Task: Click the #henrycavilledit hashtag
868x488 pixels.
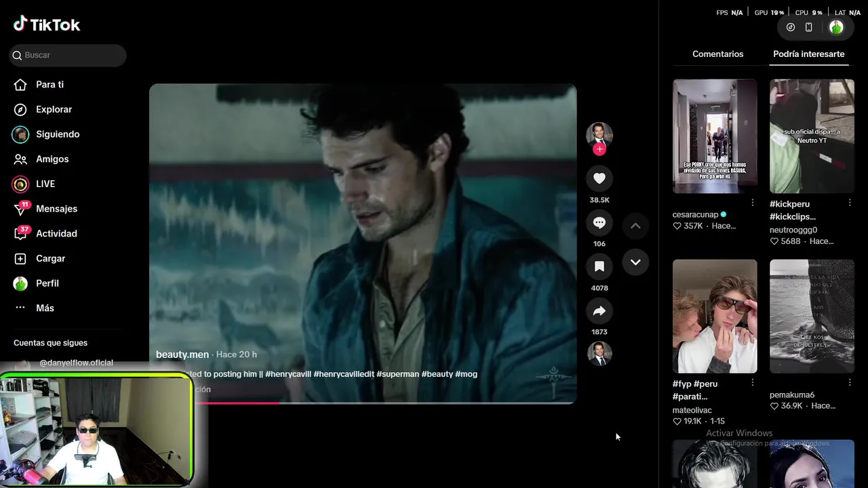Action: coord(344,374)
